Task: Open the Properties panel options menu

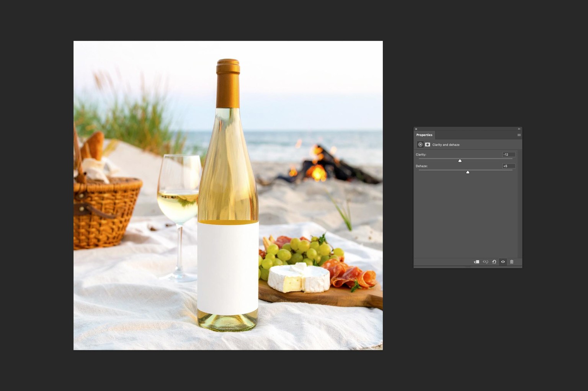Action: (519, 135)
